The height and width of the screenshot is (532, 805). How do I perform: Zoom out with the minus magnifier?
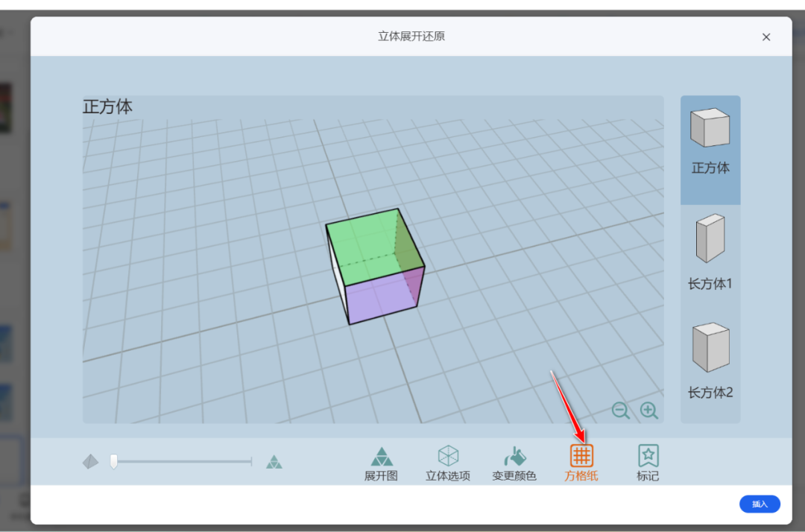pos(621,411)
